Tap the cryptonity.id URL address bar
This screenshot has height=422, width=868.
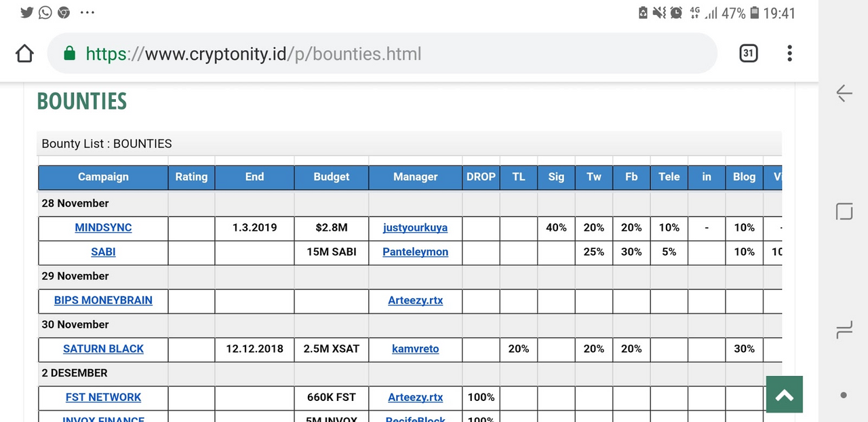point(382,54)
